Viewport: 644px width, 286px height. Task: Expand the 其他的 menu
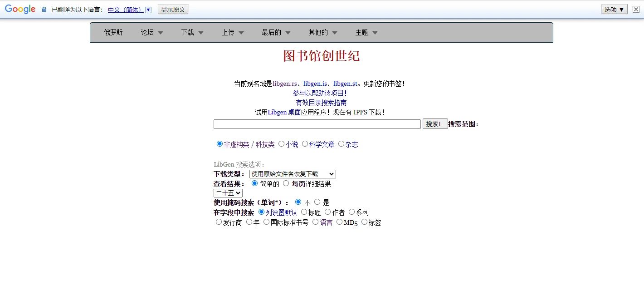point(323,32)
